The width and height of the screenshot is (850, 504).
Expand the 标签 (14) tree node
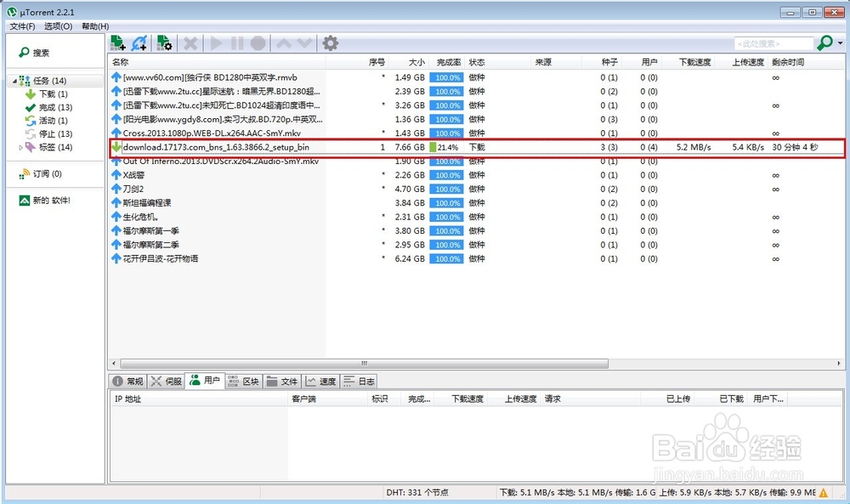tap(20, 147)
